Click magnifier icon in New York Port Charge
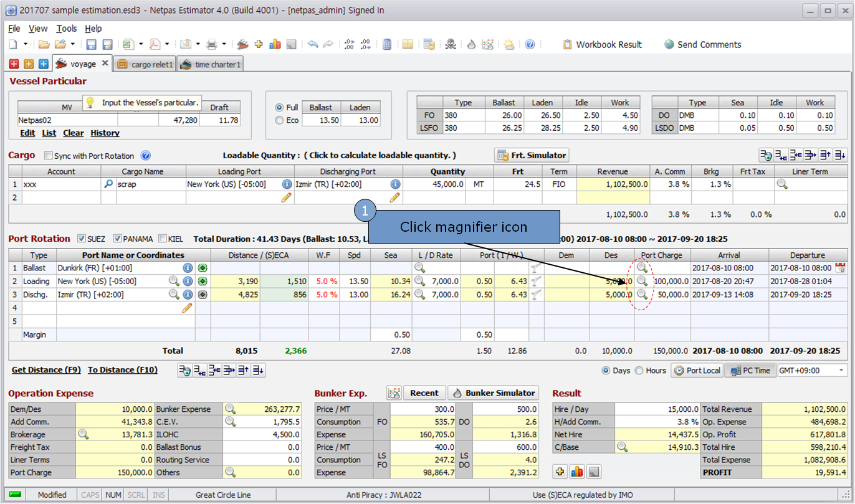855x504 pixels. point(642,281)
